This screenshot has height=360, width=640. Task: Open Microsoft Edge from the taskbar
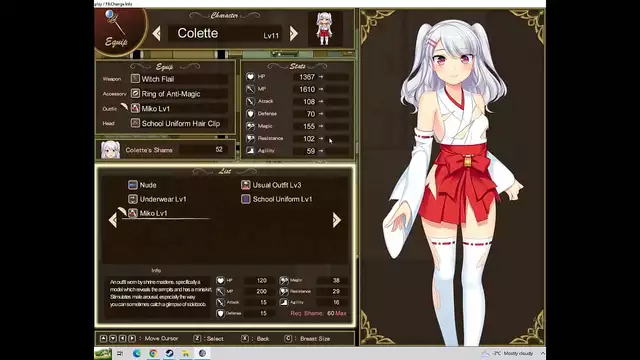coord(136,353)
